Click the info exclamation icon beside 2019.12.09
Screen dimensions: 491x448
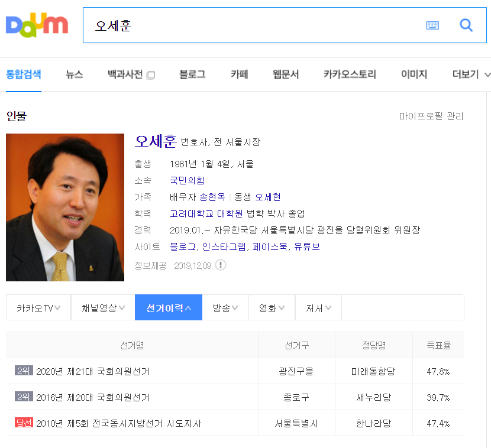[x=221, y=265]
